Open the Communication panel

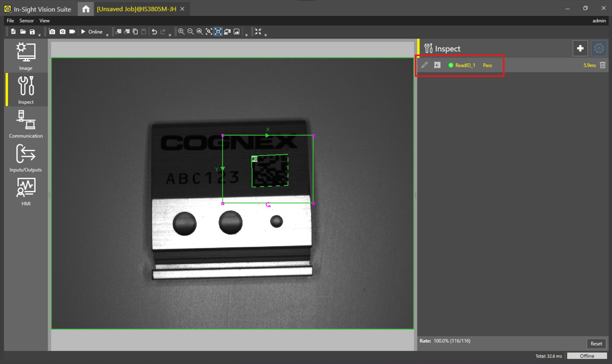26,124
